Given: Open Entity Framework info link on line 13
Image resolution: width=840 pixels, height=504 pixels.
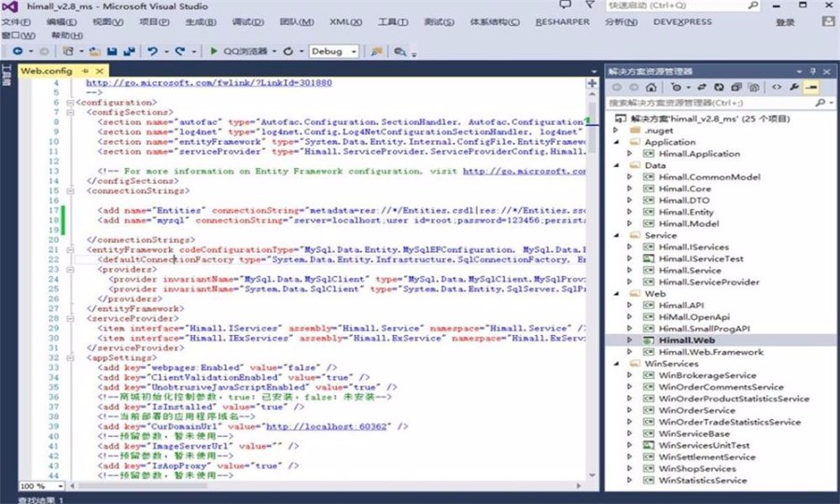Looking at the screenshot, I should [x=524, y=171].
